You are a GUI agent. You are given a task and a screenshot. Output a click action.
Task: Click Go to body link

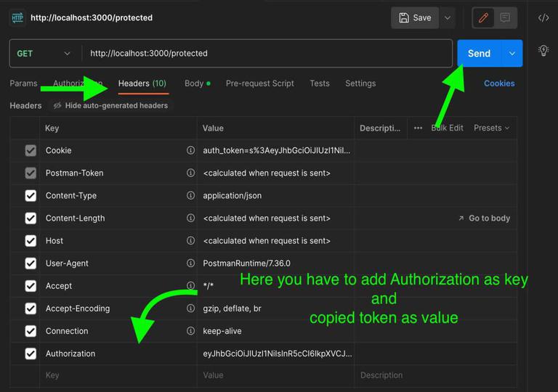pos(485,218)
